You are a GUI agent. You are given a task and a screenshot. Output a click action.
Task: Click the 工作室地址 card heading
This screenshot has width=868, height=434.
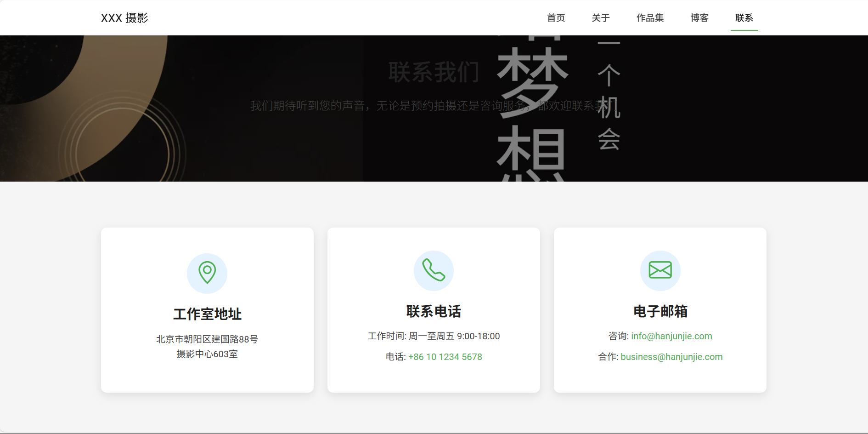point(207,314)
